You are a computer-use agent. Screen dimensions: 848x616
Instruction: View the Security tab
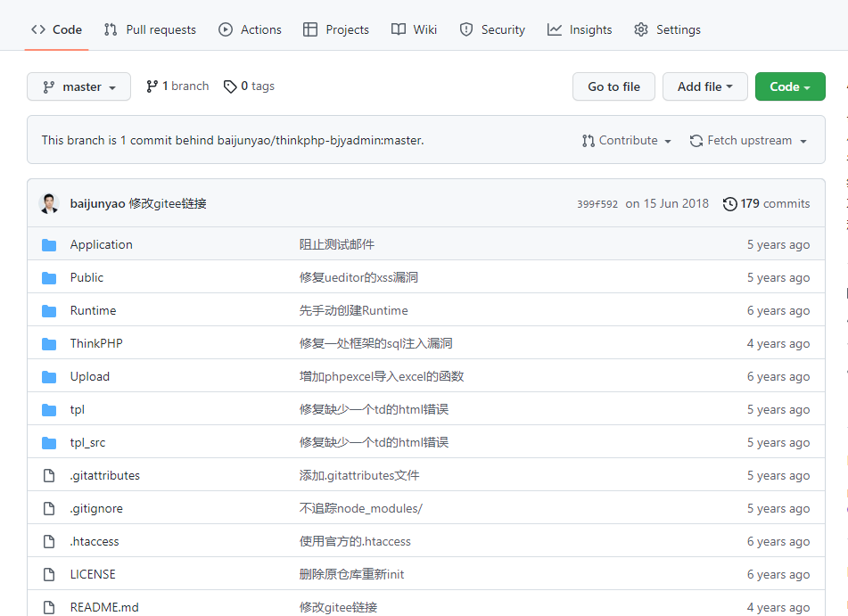click(x=492, y=29)
